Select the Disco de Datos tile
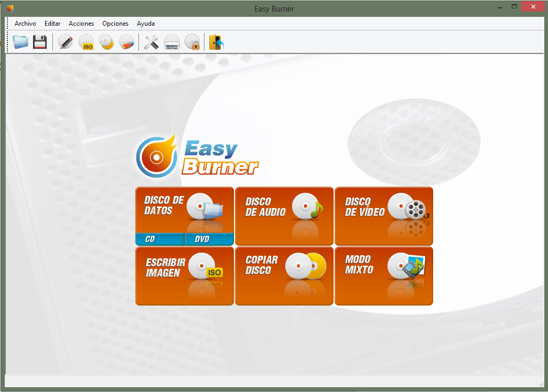The height and width of the screenshot is (392, 548). [x=185, y=210]
